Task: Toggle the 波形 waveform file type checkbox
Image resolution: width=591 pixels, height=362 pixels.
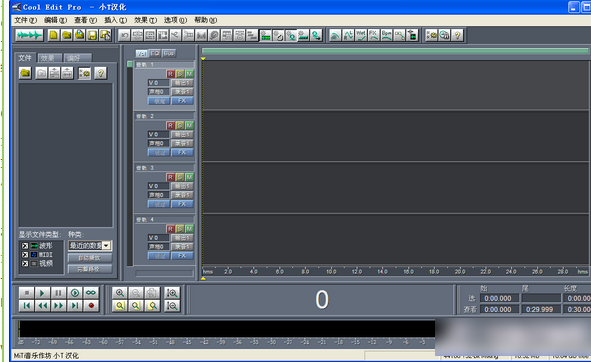Action: (25, 246)
